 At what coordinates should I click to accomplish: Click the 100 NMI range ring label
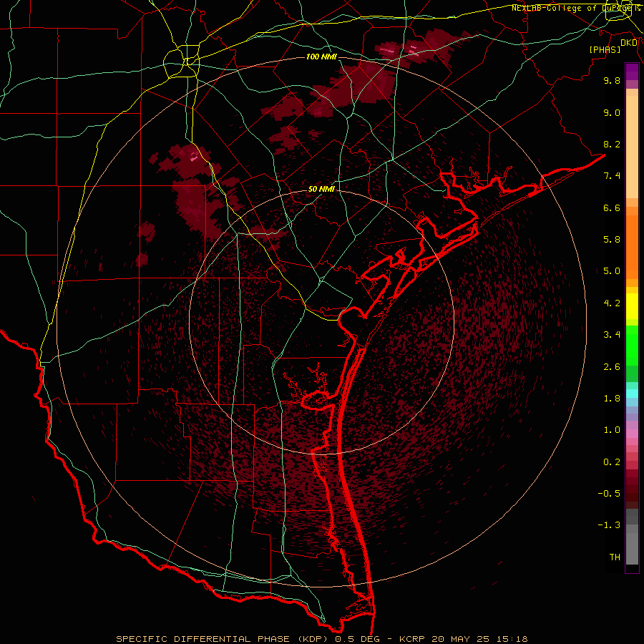click(321, 57)
